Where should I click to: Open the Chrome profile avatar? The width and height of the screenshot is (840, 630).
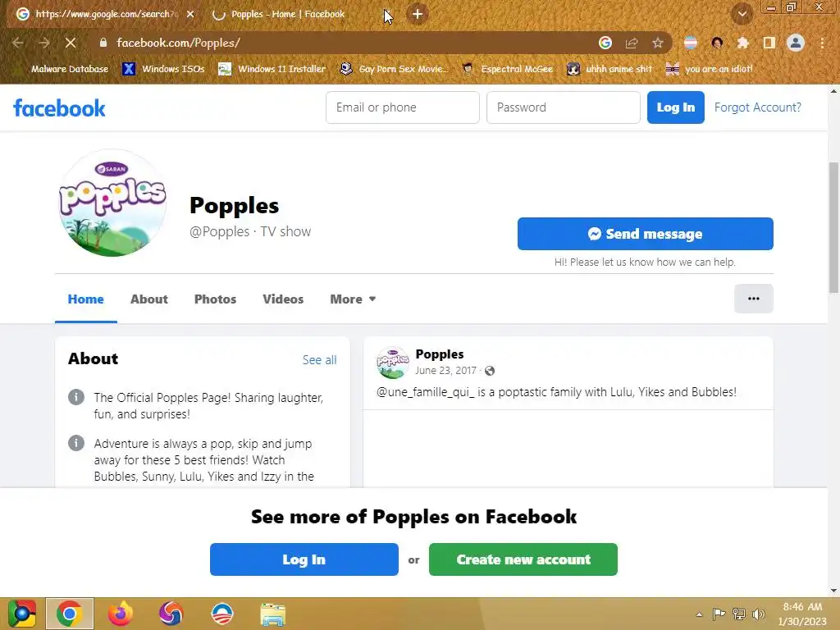click(796, 43)
